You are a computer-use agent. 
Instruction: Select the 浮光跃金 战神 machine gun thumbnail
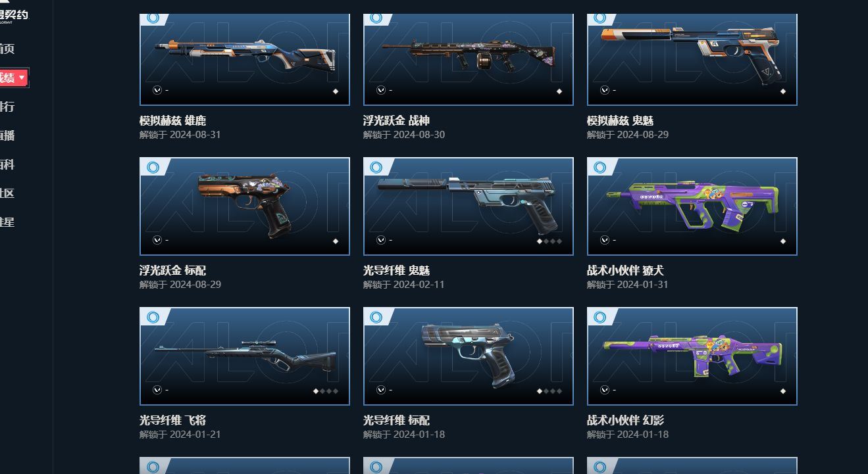(x=469, y=59)
